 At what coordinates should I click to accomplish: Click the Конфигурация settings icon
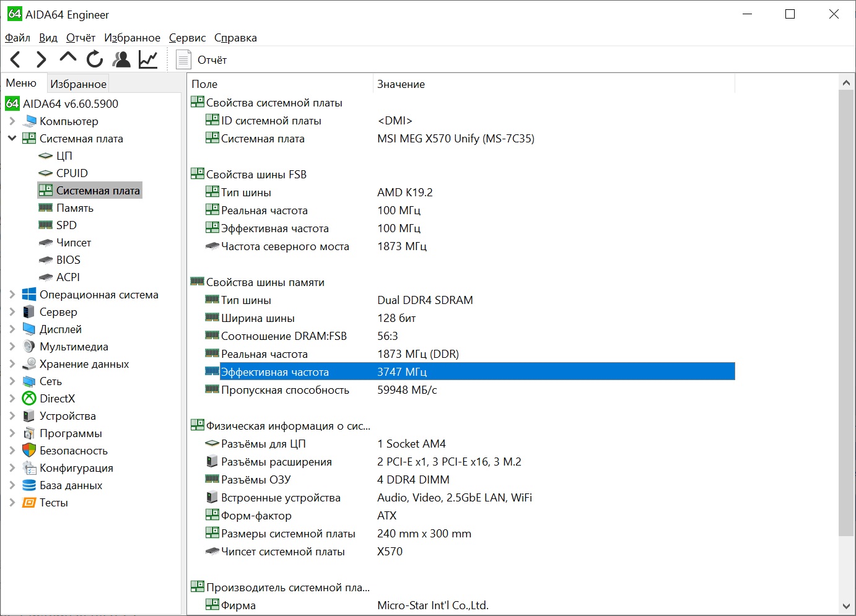click(29, 468)
